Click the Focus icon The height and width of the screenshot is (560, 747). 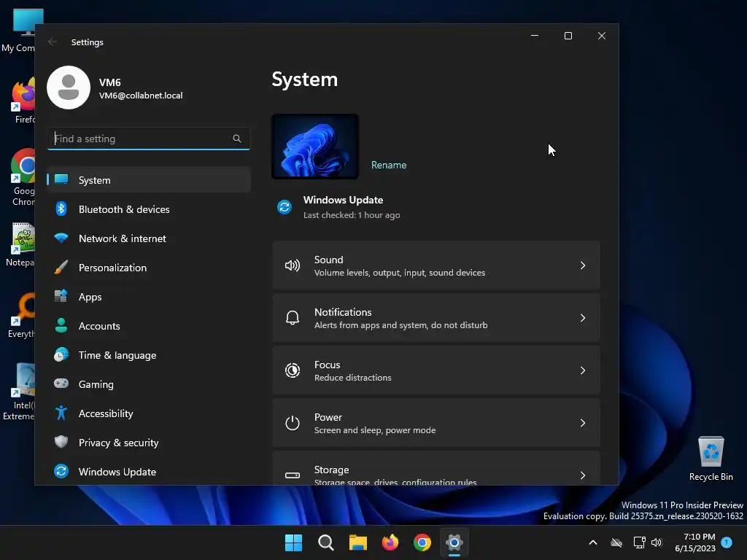(292, 370)
